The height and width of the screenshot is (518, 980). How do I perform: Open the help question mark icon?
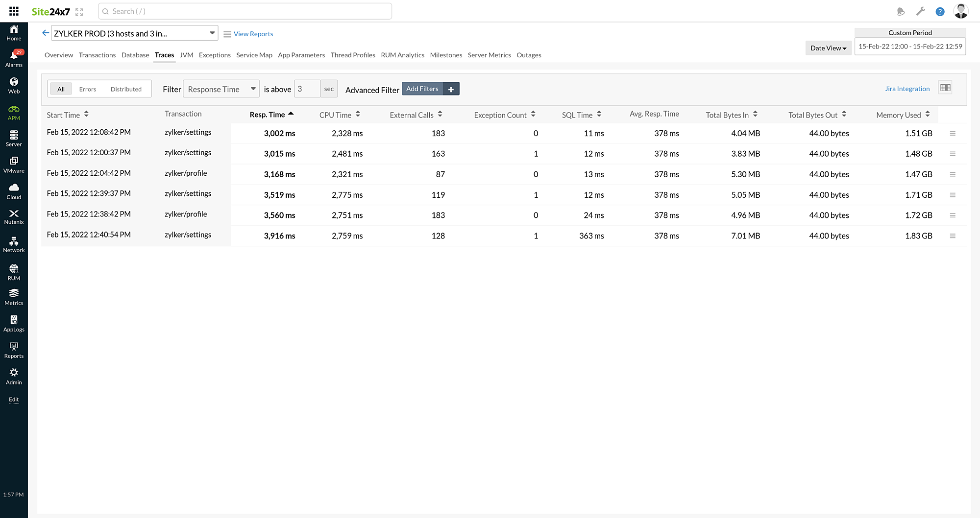(x=940, y=12)
